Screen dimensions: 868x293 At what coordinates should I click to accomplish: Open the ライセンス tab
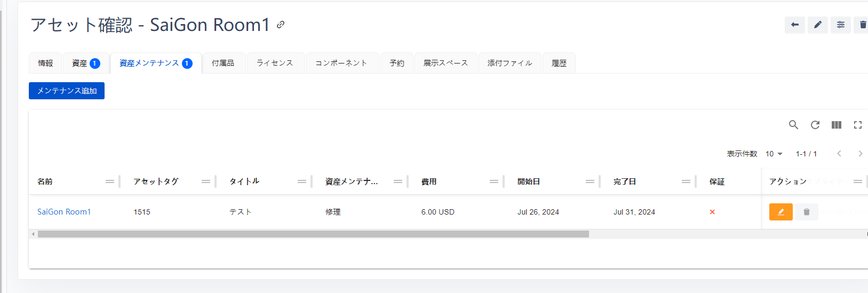point(275,63)
